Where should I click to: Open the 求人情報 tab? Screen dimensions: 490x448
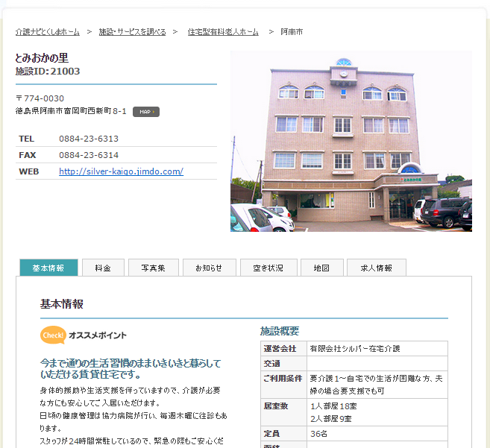376,268
